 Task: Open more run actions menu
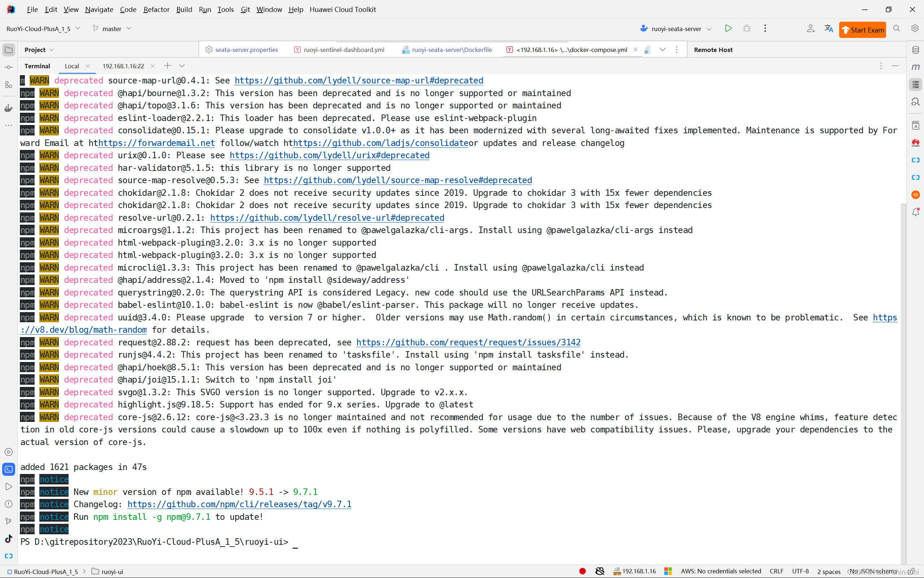(765, 29)
